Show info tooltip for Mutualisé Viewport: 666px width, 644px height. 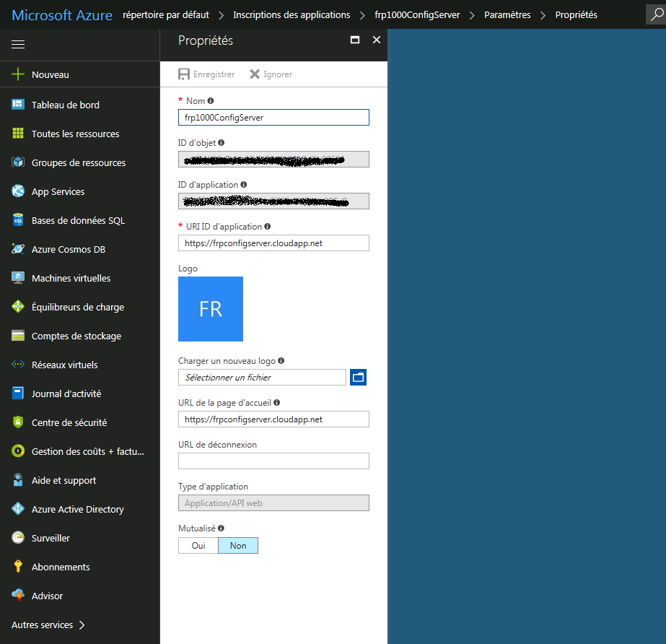222,528
